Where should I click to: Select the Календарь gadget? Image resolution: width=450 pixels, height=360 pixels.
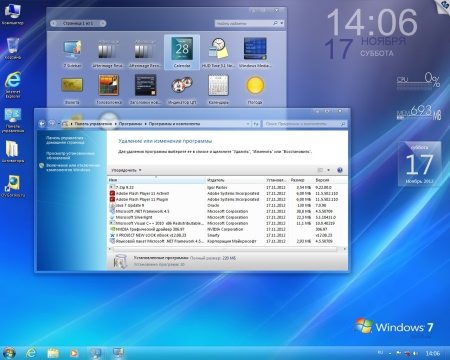(x=218, y=90)
